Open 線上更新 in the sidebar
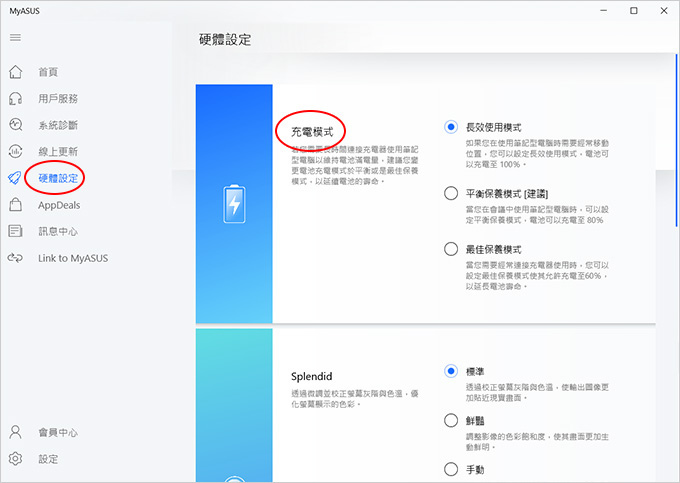The width and height of the screenshot is (680, 483). [58, 151]
